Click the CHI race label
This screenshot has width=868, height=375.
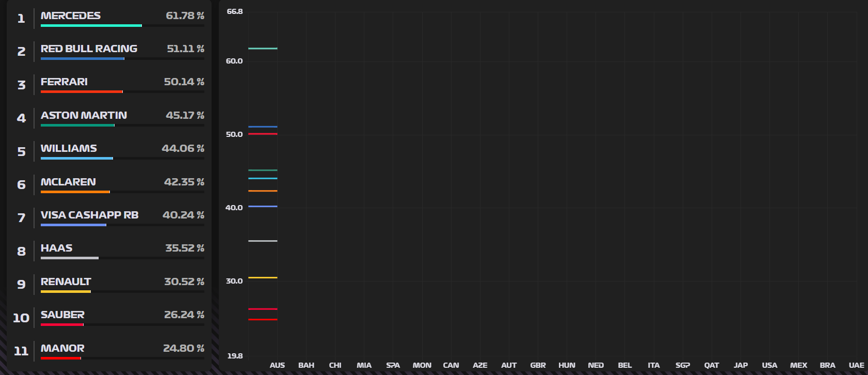[x=335, y=365]
